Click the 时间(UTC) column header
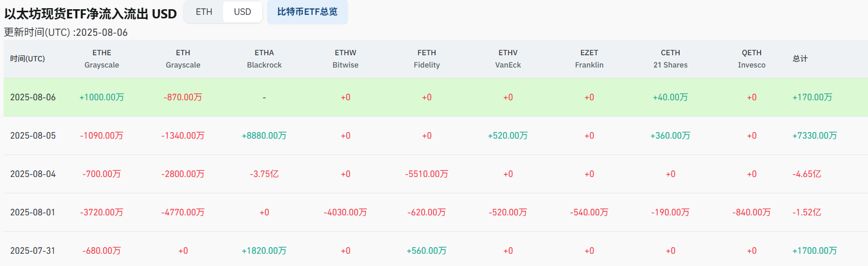Image resolution: width=868 pixels, height=266 pixels. (28, 59)
